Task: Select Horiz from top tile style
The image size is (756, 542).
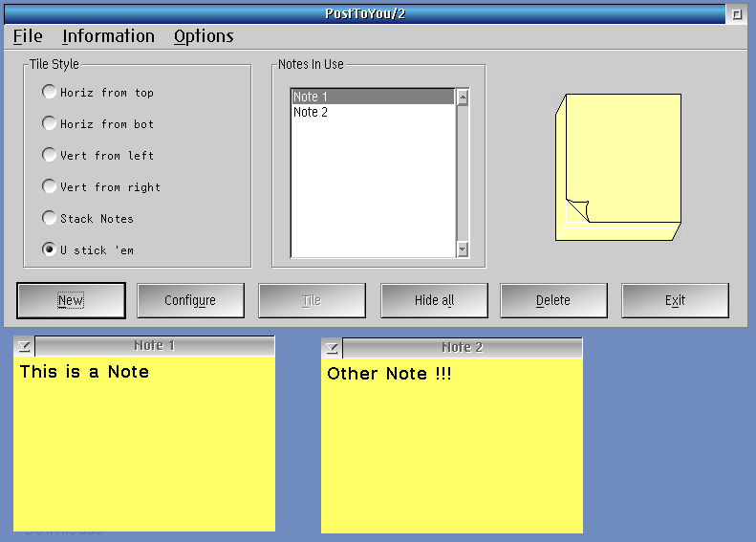Action: [50, 93]
